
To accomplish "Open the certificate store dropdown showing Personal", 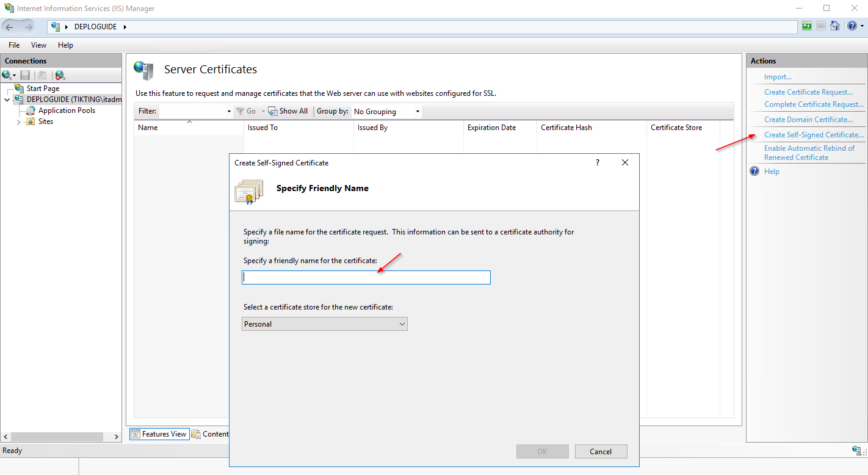I will point(324,324).
